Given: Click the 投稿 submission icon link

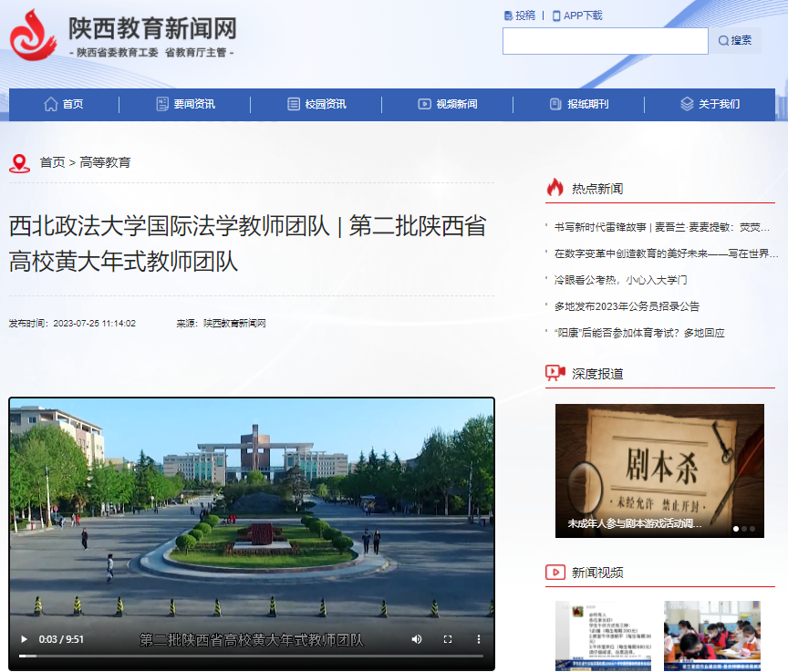Looking at the screenshot, I should point(519,16).
